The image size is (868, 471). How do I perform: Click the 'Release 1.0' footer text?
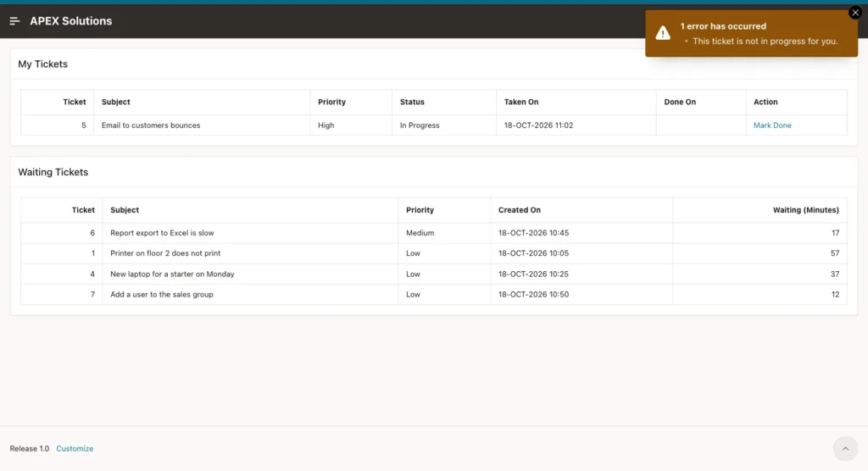[x=30, y=448]
